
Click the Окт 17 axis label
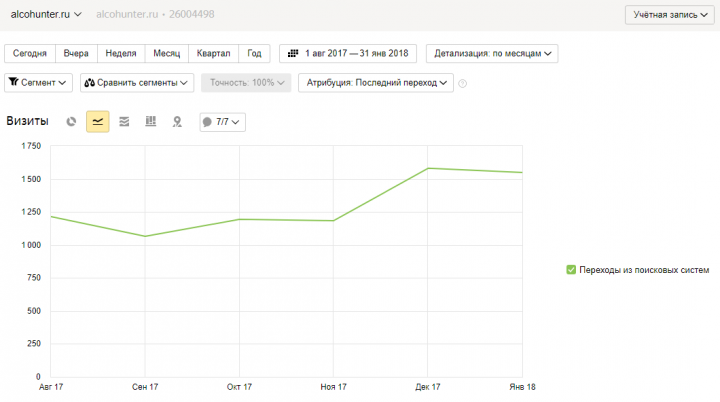coord(239,387)
